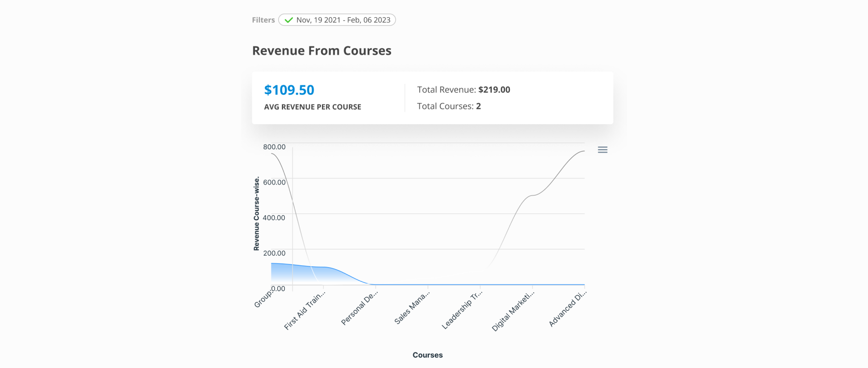Select the Personal De... axis label
This screenshot has height=368, width=868.
(x=359, y=307)
